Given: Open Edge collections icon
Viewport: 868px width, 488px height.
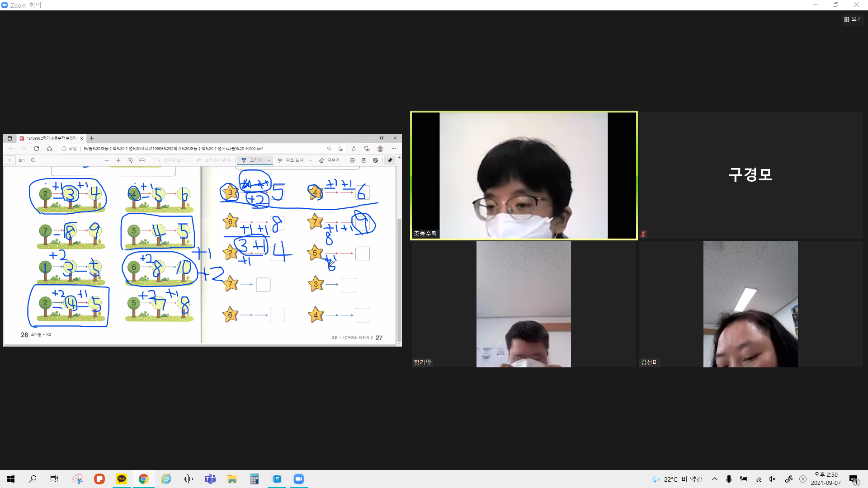Looking at the screenshot, I should [x=367, y=149].
